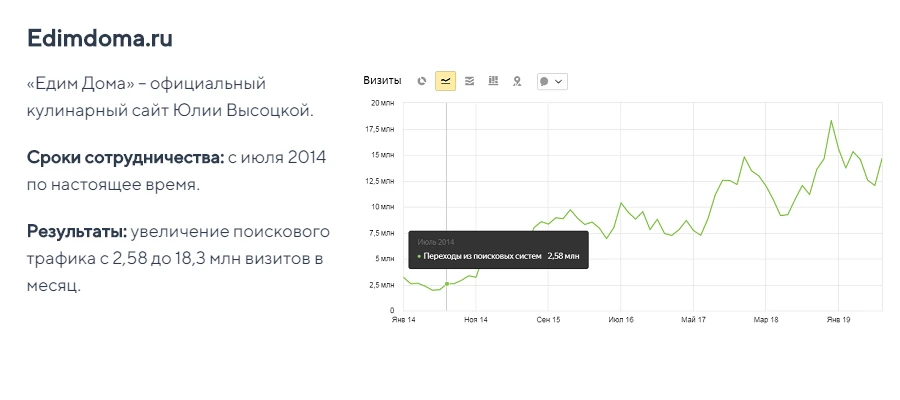900x400 pixels.
Task: Click the Ноя 14 axis label
Action: pos(476,320)
